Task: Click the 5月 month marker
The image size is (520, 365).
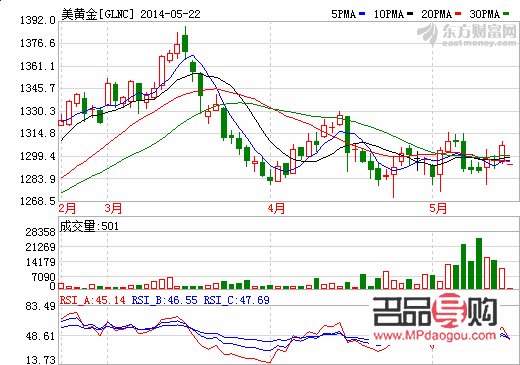Action: tap(438, 209)
